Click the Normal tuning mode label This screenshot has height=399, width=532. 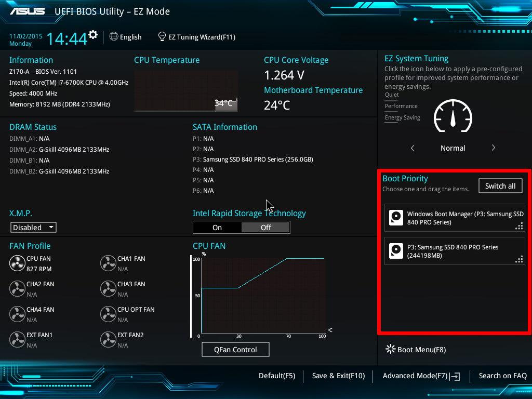pos(453,148)
